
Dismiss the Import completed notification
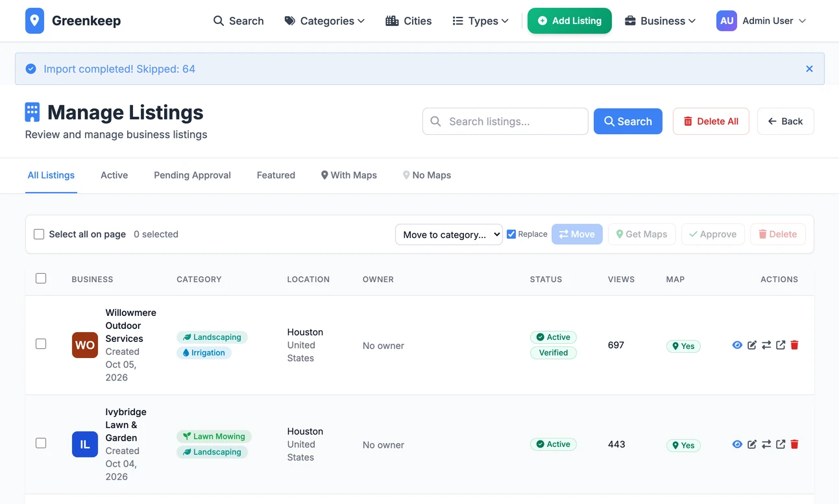pyautogui.click(x=809, y=69)
